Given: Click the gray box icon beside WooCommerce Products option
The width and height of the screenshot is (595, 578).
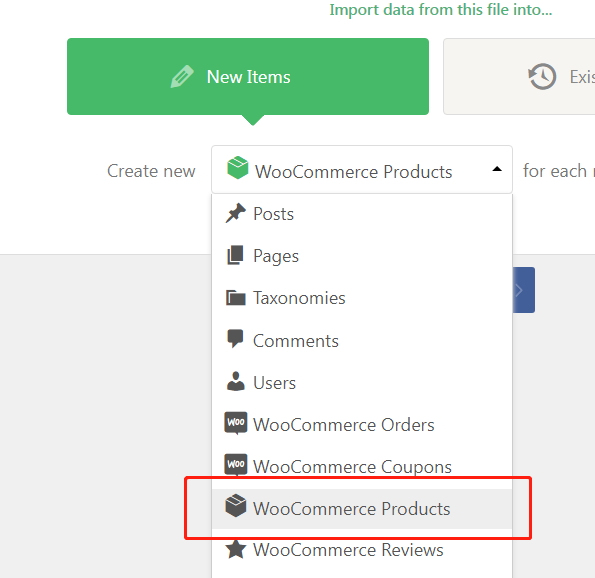Looking at the screenshot, I should (x=236, y=506).
